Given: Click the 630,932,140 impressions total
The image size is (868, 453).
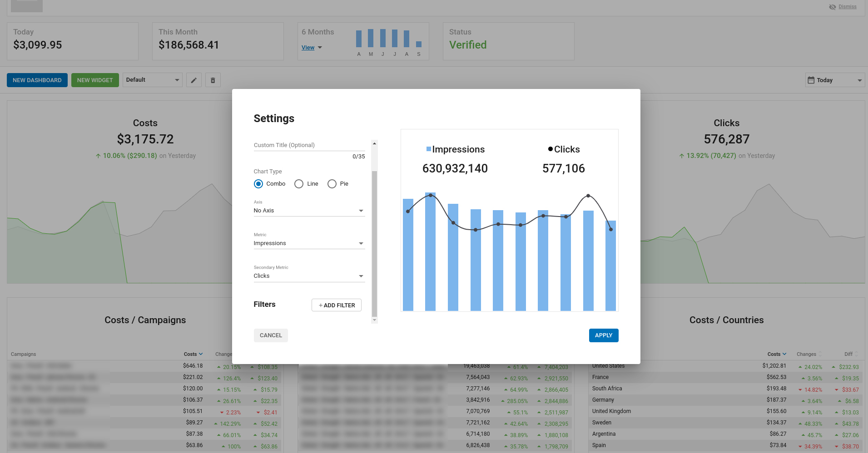Looking at the screenshot, I should (455, 168).
